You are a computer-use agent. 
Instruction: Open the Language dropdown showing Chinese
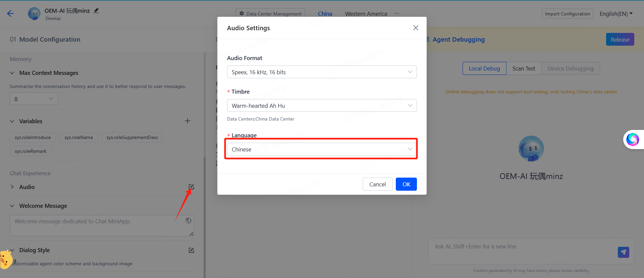(322, 149)
